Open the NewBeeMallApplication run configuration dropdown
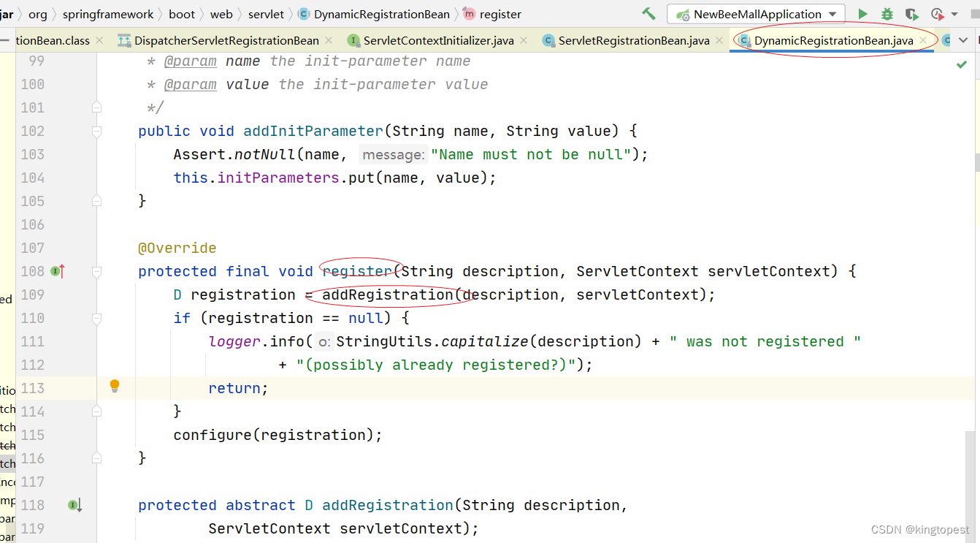 [x=833, y=13]
